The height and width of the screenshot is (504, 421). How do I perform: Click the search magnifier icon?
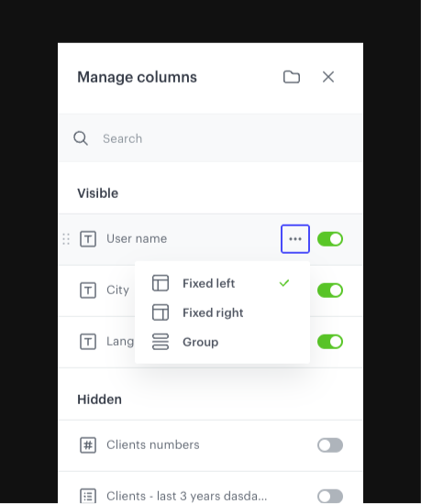coord(81,138)
